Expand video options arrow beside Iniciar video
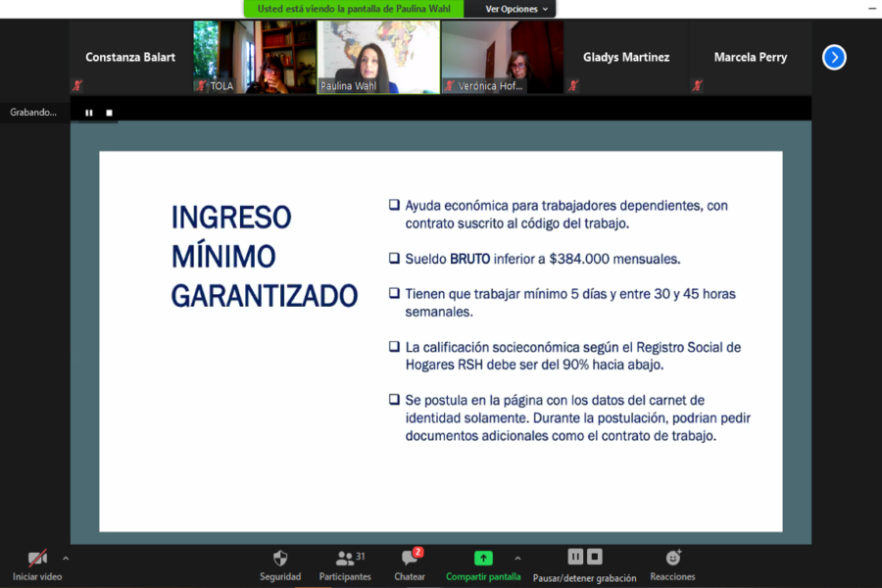This screenshot has width=882, height=588. point(66,559)
